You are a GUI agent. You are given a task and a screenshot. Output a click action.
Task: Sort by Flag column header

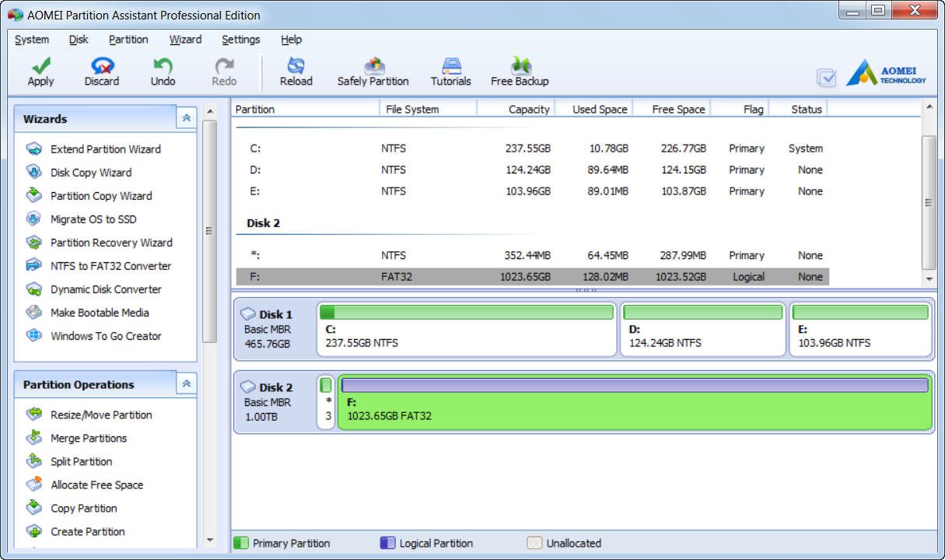click(x=740, y=110)
